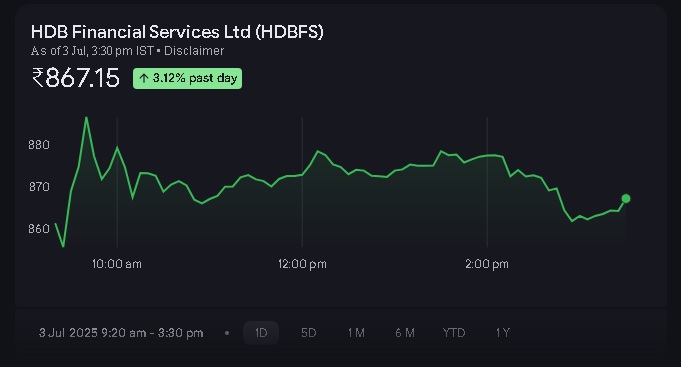The height and width of the screenshot is (367, 681).
Task: Click the 3 Jul 2025 9:20 am - 3:30 pm range text
Action: 121,333
